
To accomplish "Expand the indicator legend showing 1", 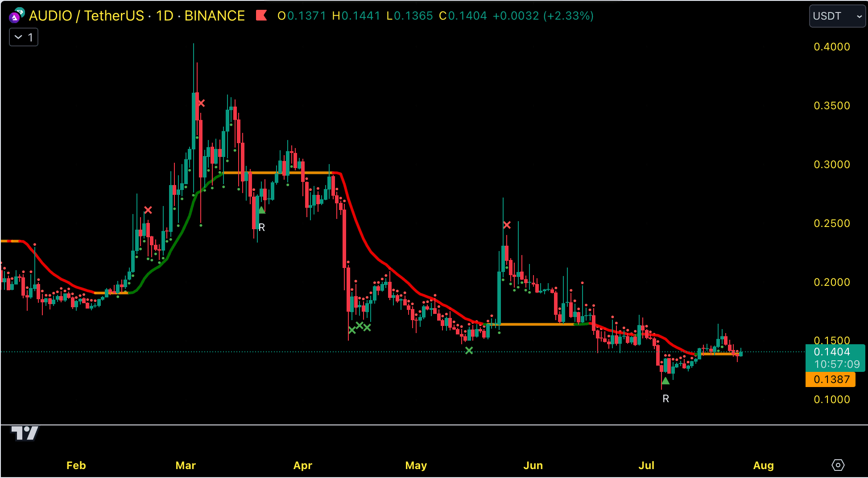I will tap(24, 37).
